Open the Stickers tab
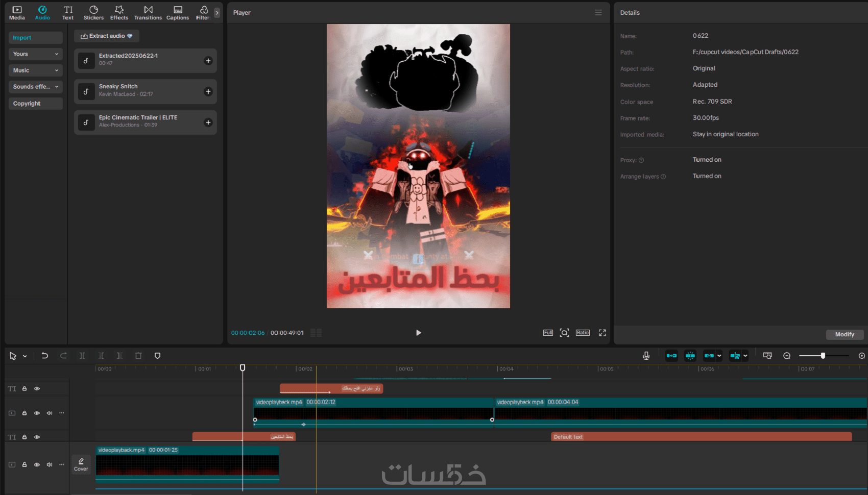 click(x=93, y=13)
